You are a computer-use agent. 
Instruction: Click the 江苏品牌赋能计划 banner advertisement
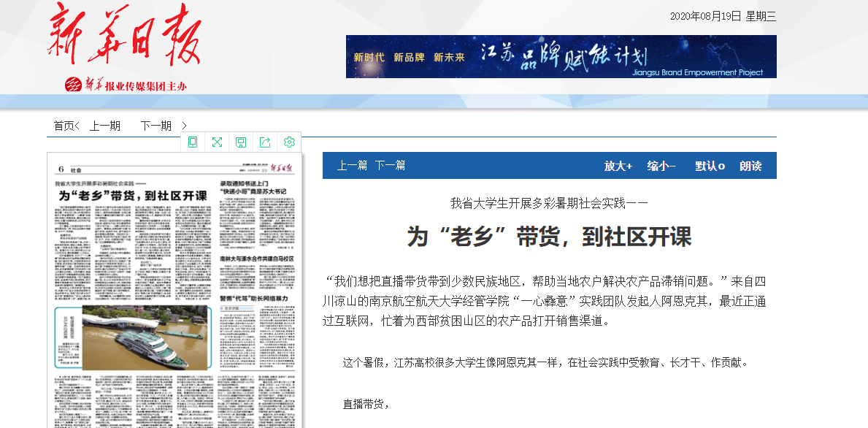pos(561,56)
